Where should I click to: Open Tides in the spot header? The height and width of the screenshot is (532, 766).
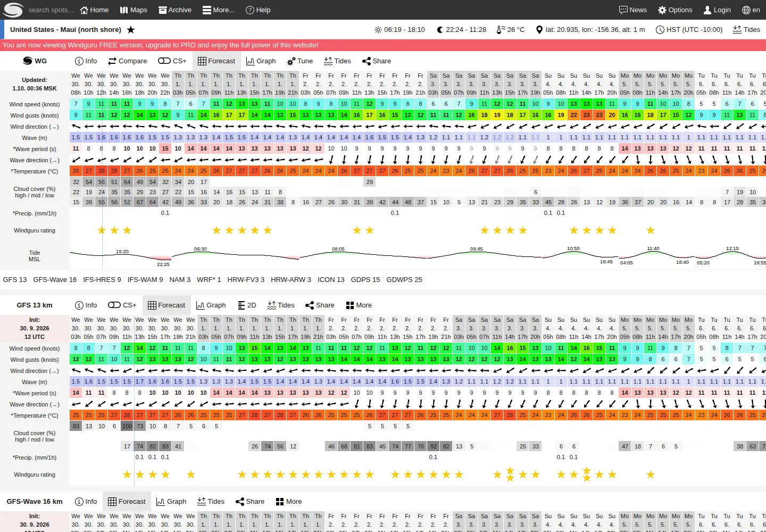pos(746,30)
